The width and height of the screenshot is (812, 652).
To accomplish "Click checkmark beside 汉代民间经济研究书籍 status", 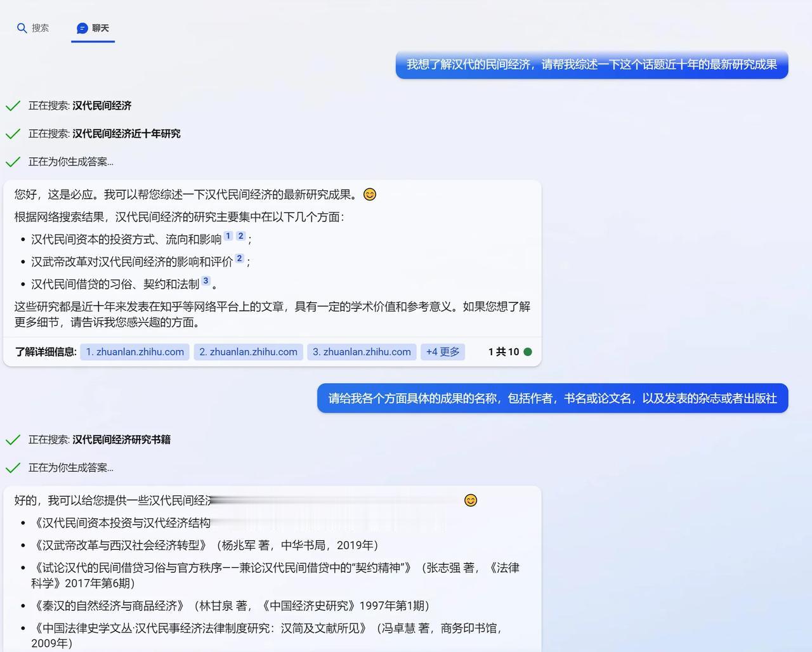I will pyautogui.click(x=13, y=440).
